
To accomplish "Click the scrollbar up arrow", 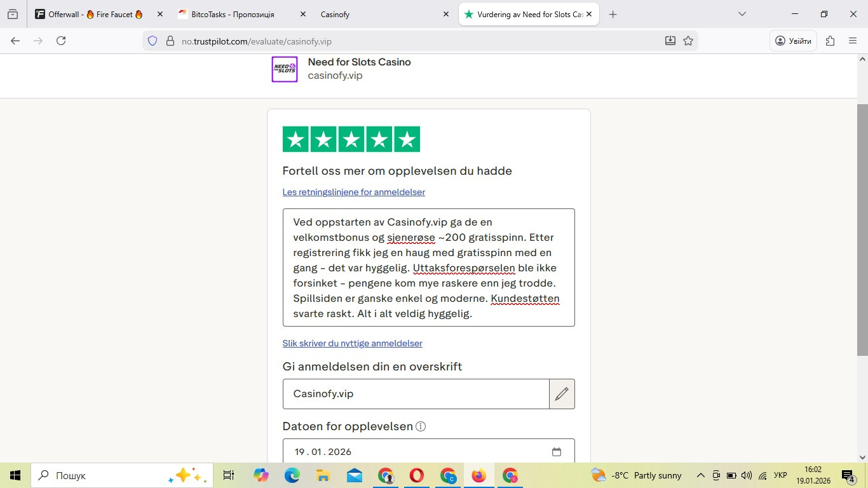I will pyautogui.click(x=862, y=59).
